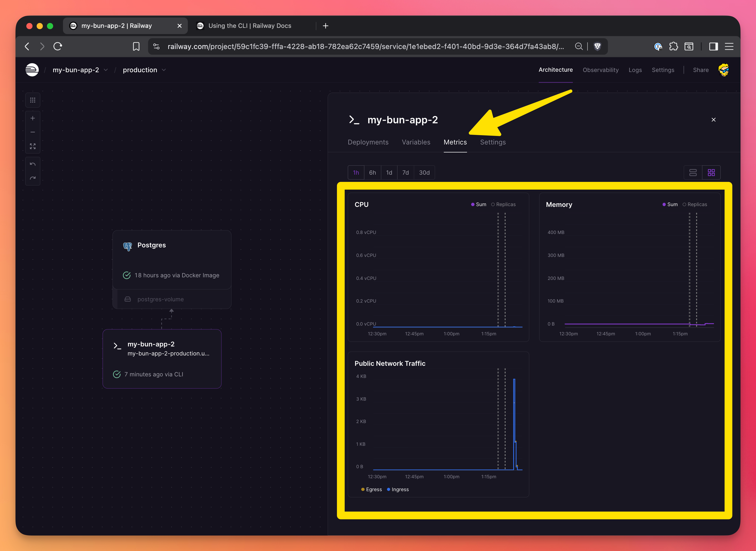Open the Brave shields icon

pyautogui.click(x=597, y=46)
